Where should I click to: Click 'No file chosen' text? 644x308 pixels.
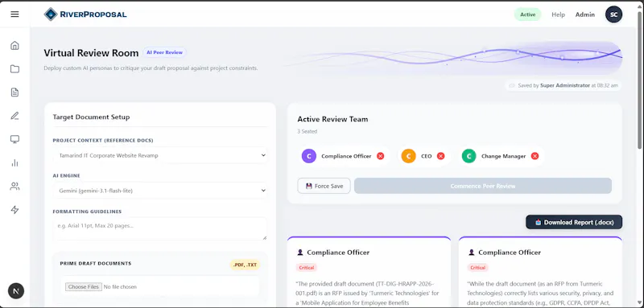pos(120,286)
